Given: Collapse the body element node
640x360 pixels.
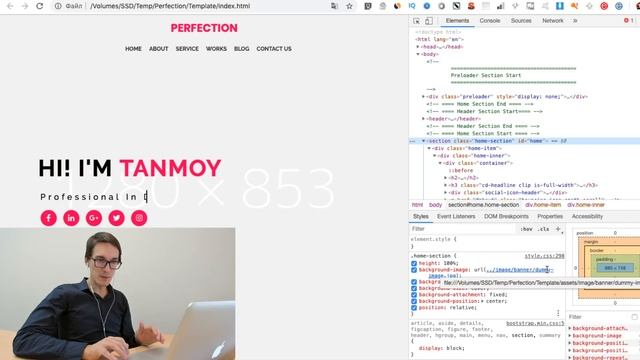Looking at the screenshot, I should [x=418, y=54].
